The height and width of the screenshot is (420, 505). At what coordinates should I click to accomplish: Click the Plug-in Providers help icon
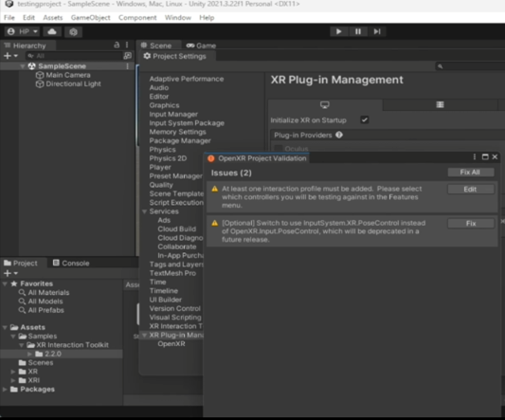coord(339,135)
